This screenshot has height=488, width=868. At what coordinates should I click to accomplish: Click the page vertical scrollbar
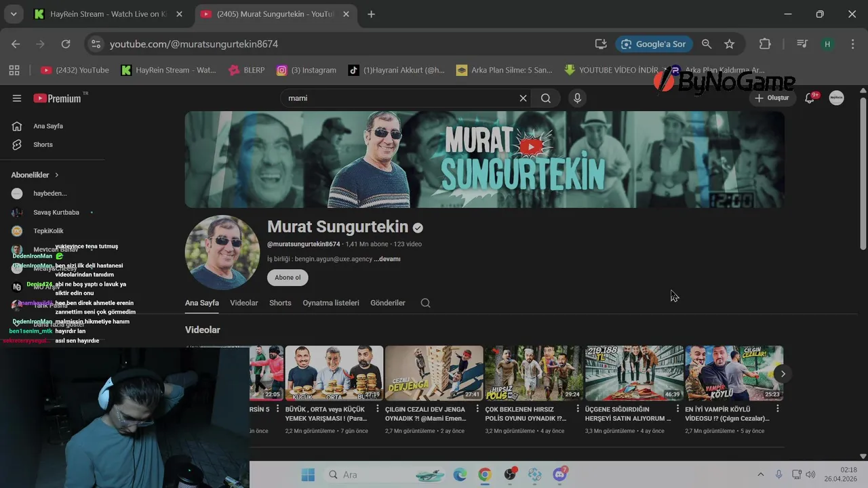[863, 173]
